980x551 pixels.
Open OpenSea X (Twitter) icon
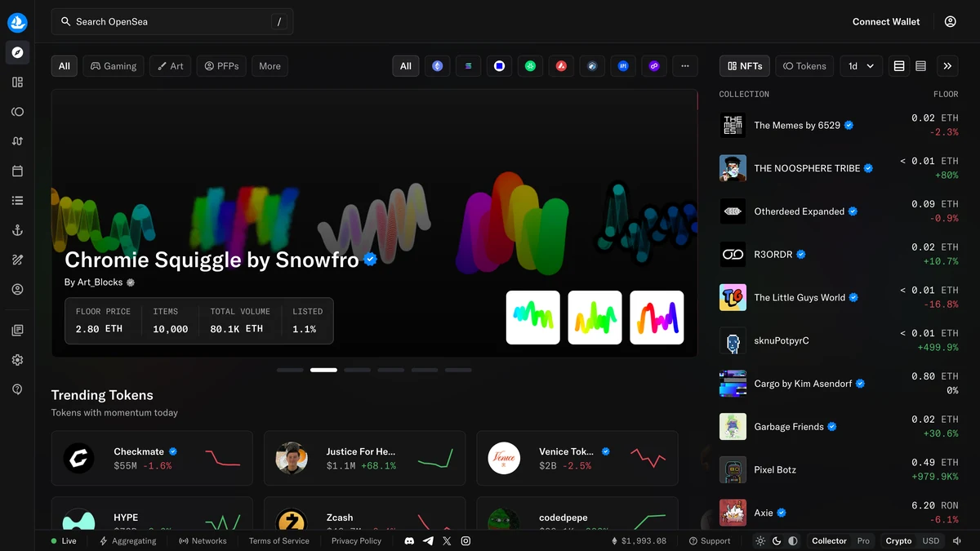(x=447, y=541)
